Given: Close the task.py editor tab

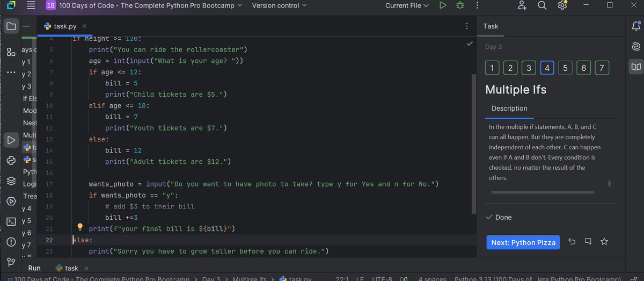Looking at the screenshot, I should (85, 26).
